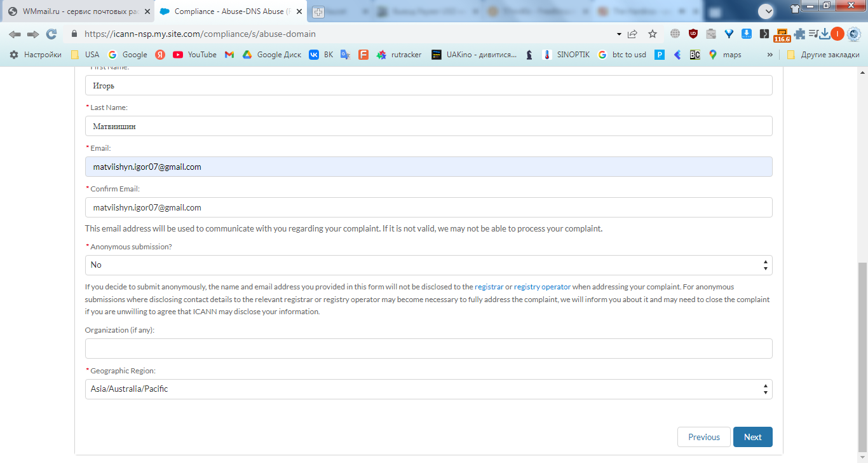868x463 pixels.
Task: Open the maps bookmark
Action: click(725, 55)
